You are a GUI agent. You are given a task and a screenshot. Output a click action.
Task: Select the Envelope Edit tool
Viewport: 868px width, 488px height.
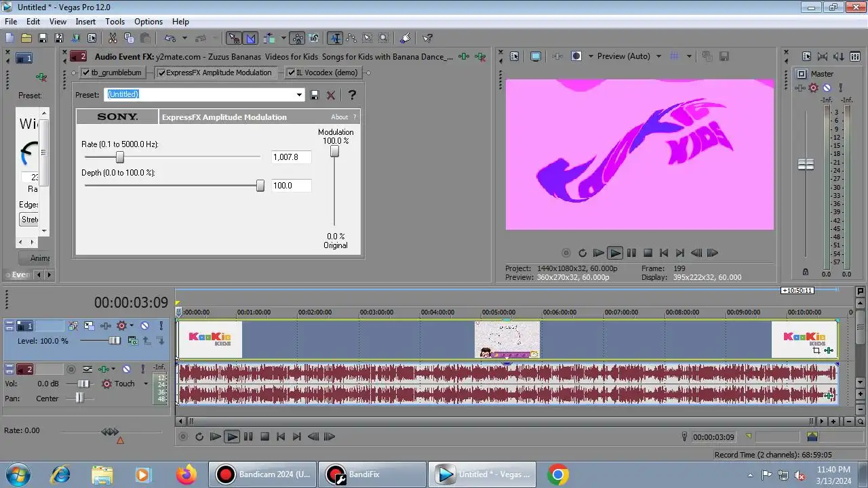click(351, 38)
